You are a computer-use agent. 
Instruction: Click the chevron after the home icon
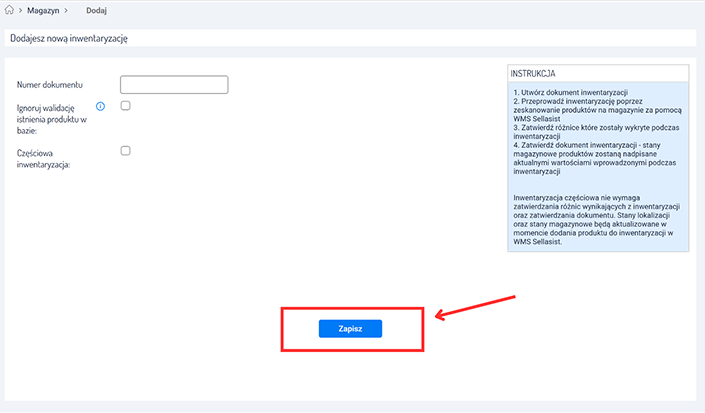pos(21,10)
